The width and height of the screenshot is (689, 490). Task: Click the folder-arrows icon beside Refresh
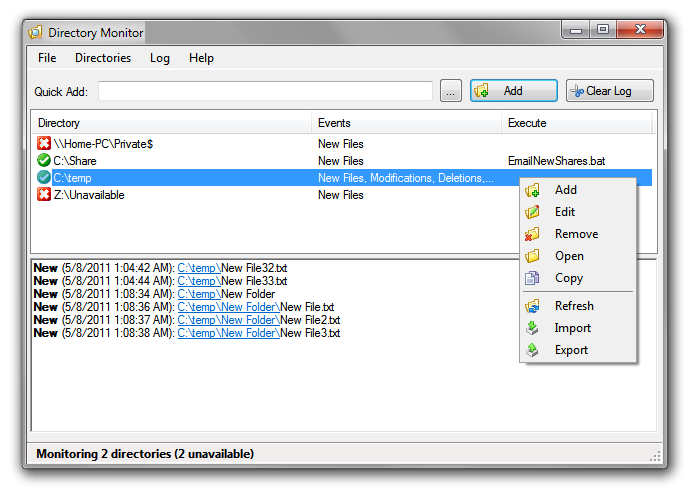[x=532, y=306]
